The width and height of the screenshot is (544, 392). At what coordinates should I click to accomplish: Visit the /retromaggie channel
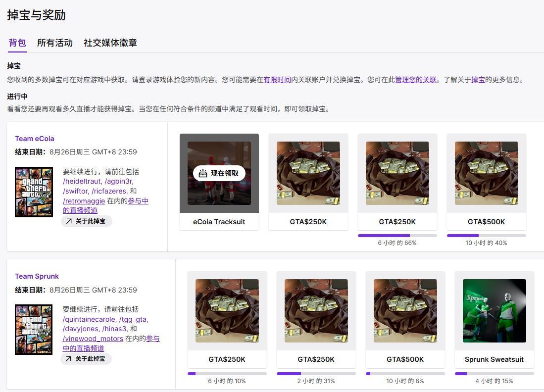point(84,201)
